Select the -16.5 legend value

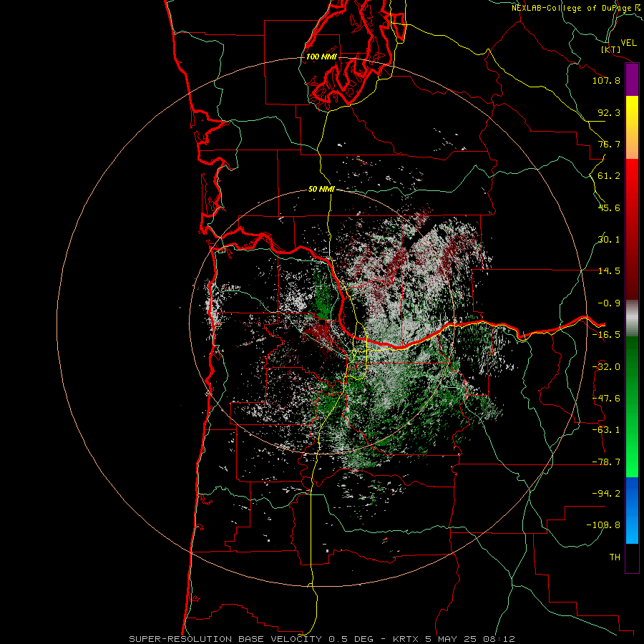[606, 335]
